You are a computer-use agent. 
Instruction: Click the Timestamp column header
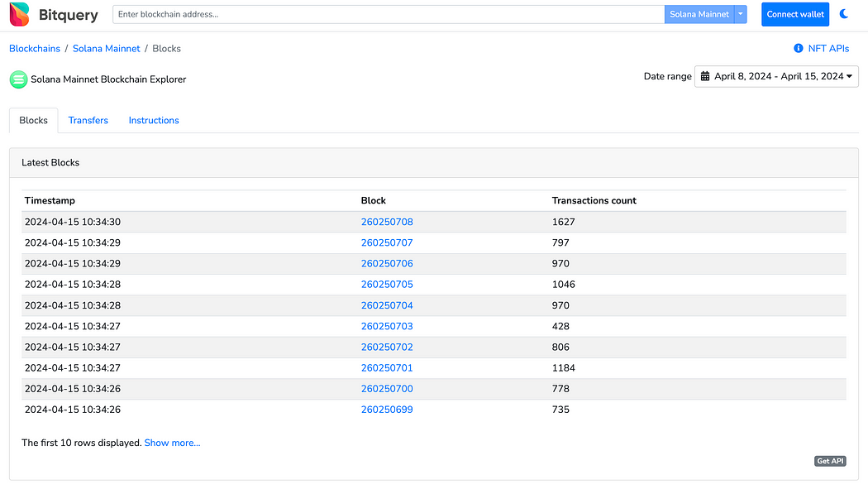50,200
